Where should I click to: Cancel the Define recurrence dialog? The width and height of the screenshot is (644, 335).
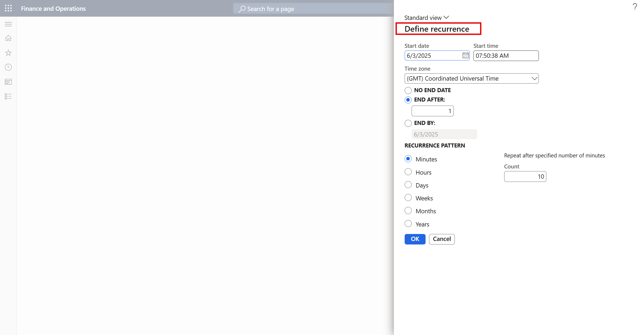(x=442, y=239)
